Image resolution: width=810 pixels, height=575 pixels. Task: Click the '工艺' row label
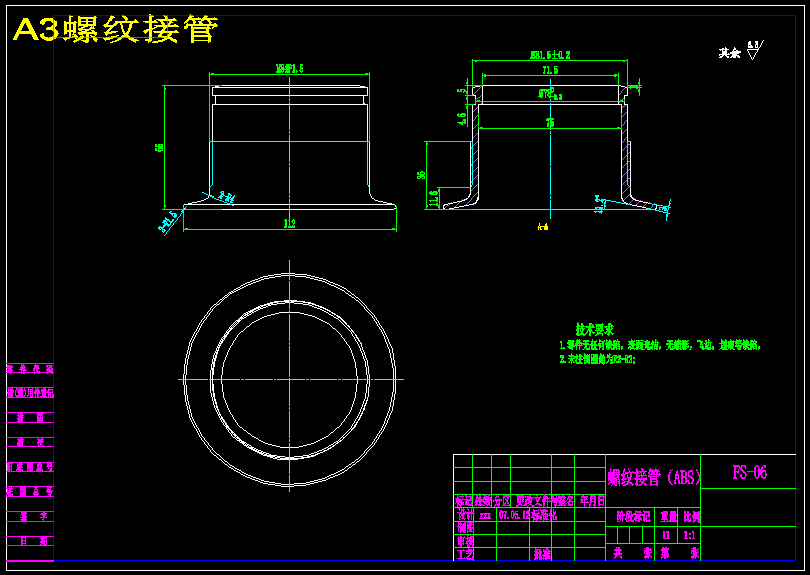point(465,554)
